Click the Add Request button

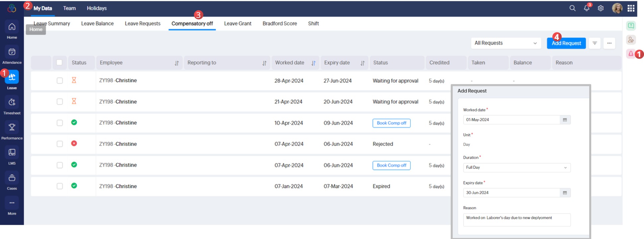566,43
